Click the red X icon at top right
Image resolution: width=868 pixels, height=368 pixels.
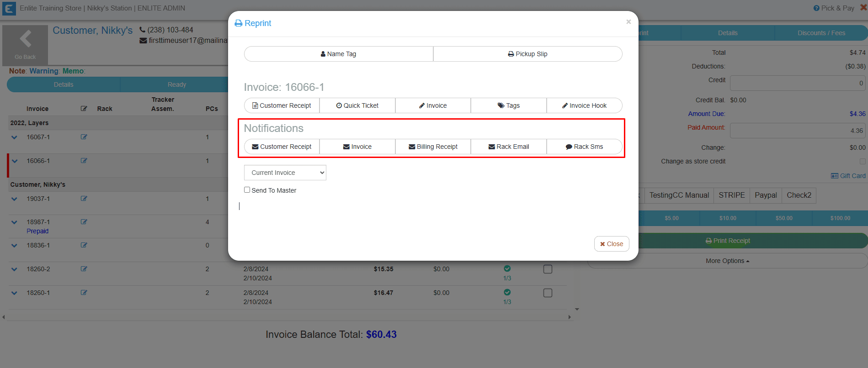tap(863, 7)
